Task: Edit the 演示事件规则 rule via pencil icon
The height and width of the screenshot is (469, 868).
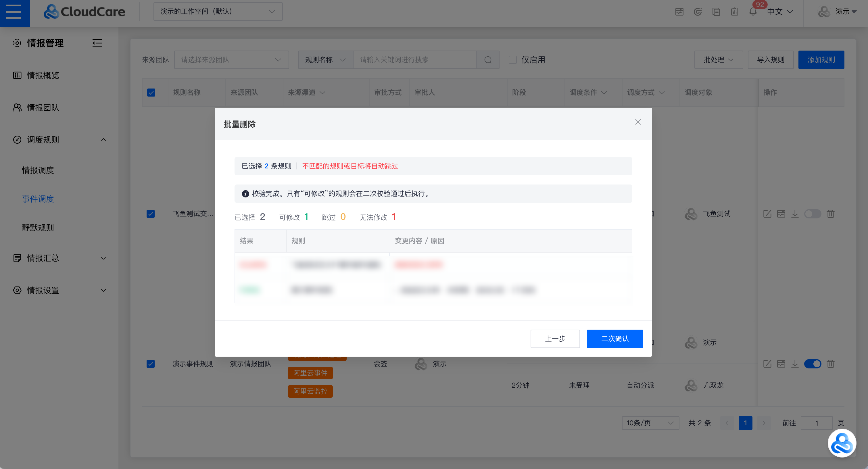Action: pos(767,364)
